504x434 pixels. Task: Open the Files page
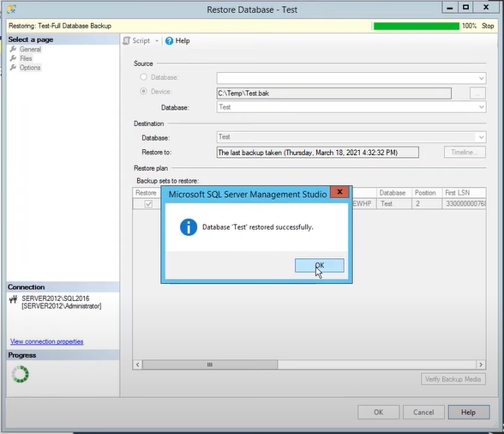26,58
